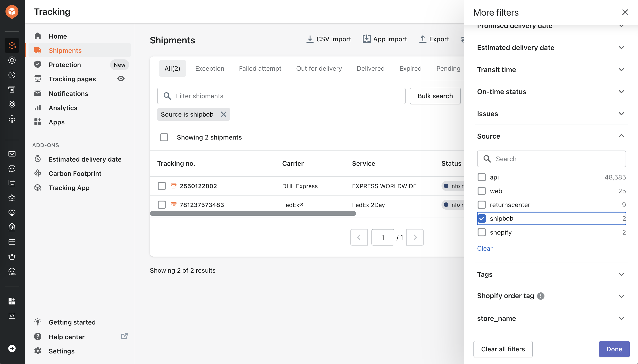Click the Analytics bar chart icon
This screenshot has height=364, width=638.
pos(38,107)
